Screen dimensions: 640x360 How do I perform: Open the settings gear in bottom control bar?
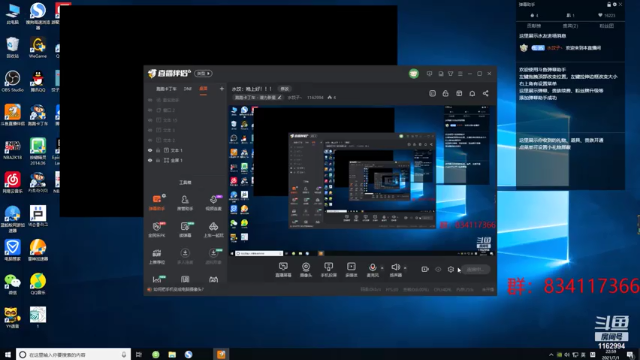click(451, 269)
